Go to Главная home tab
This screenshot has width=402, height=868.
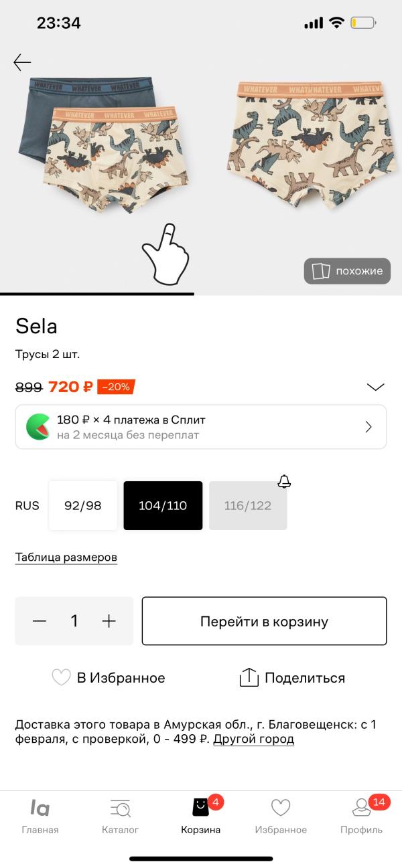pos(40,816)
